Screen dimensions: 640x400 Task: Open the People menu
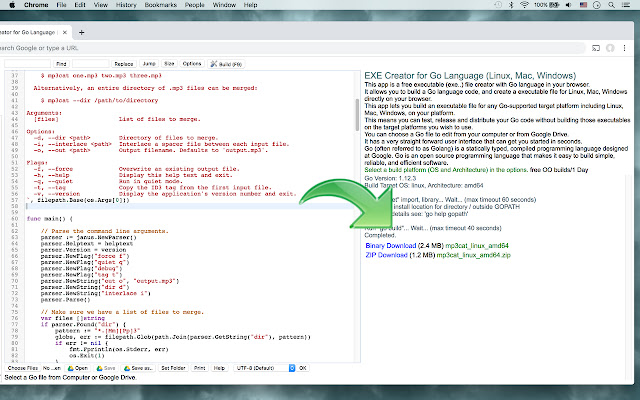tap(195, 5)
